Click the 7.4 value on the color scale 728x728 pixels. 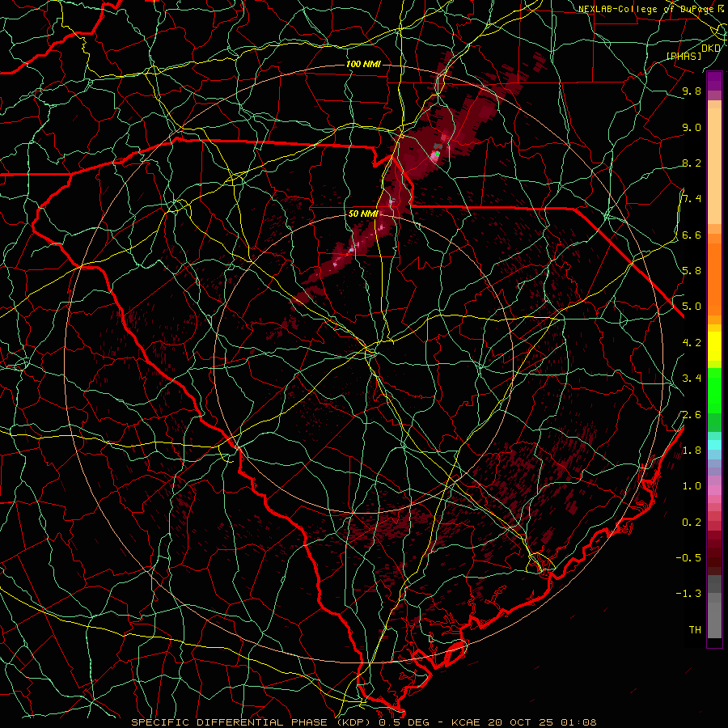pyautogui.click(x=692, y=199)
